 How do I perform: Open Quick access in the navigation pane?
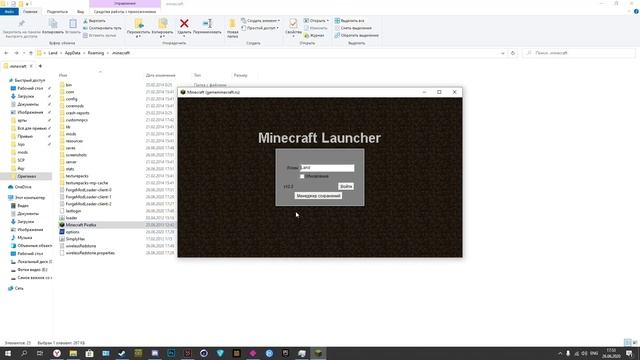[x=29, y=80]
